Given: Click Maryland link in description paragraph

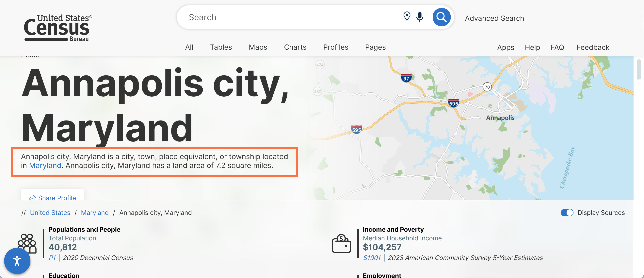Looking at the screenshot, I should pyautogui.click(x=45, y=165).
